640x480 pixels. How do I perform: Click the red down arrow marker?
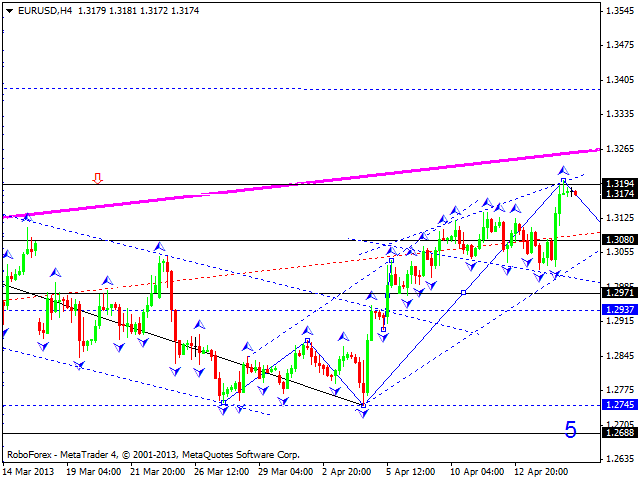coord(97,178)
